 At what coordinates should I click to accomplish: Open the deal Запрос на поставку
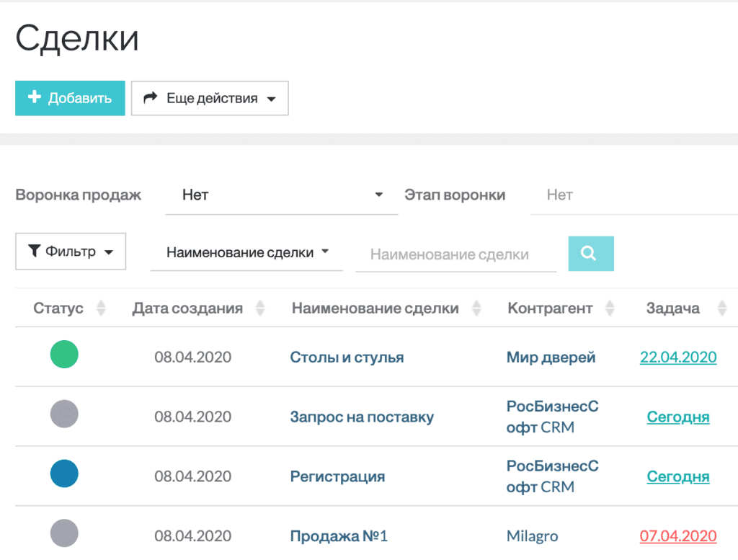tap(364, 417)
